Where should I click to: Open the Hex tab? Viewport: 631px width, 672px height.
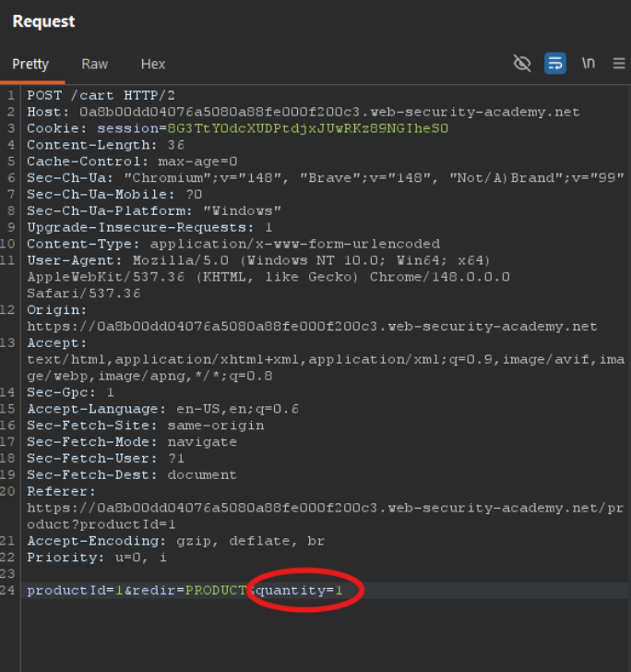click(x=153, y=65)
